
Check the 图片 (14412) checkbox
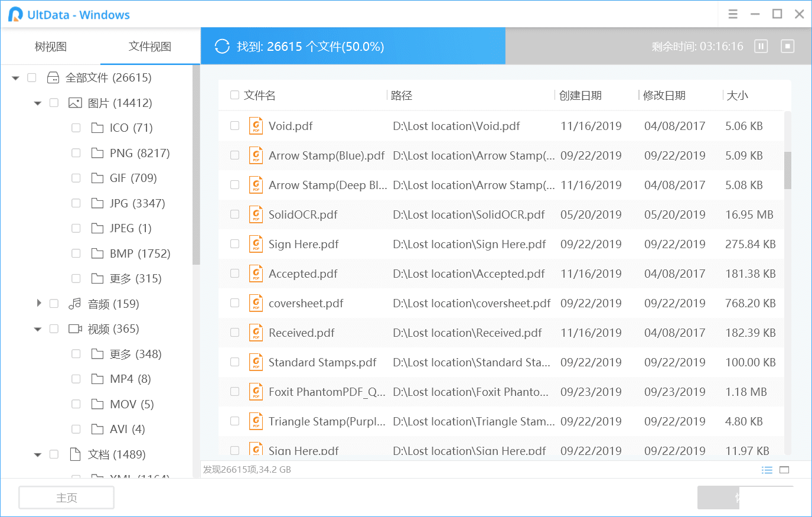click(x=54, y=103)
